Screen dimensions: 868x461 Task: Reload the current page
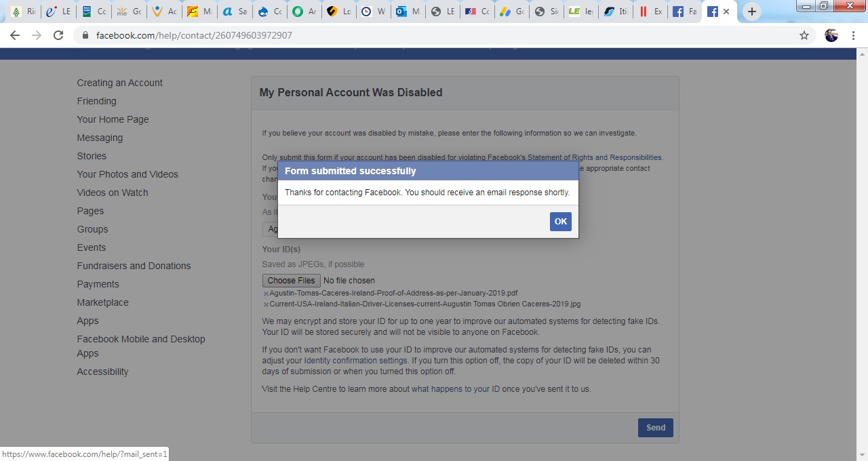click(58, 35)
